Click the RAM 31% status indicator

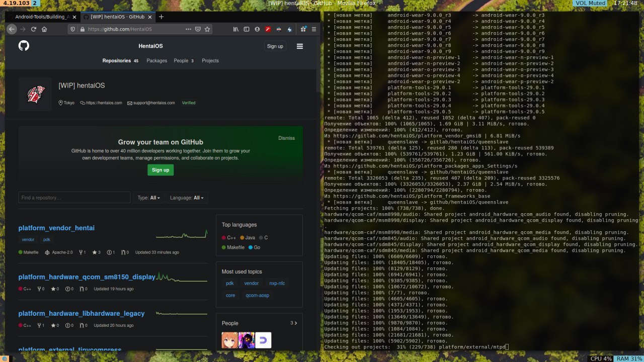pyautogui.click(x=629, y=358)
